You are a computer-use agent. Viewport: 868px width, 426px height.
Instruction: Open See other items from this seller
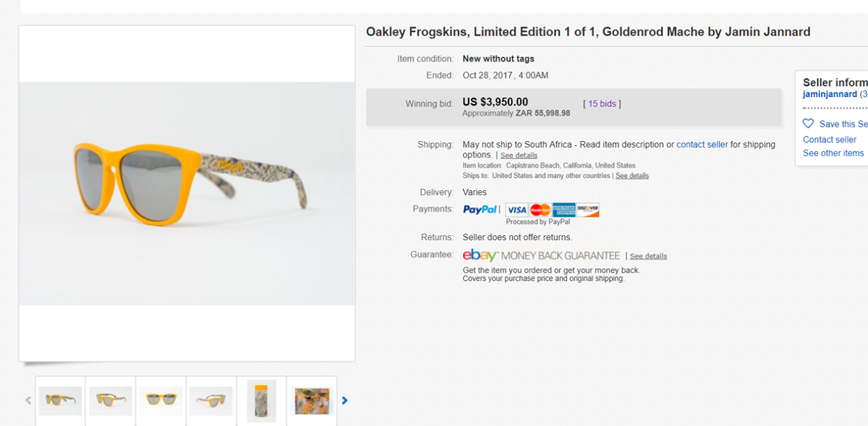click(833, 153)
